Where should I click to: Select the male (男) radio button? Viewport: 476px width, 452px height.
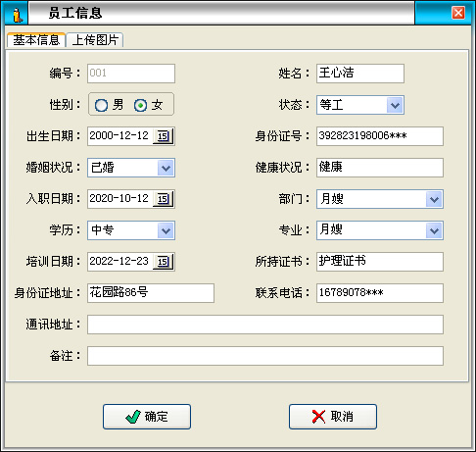coord(101,105)
